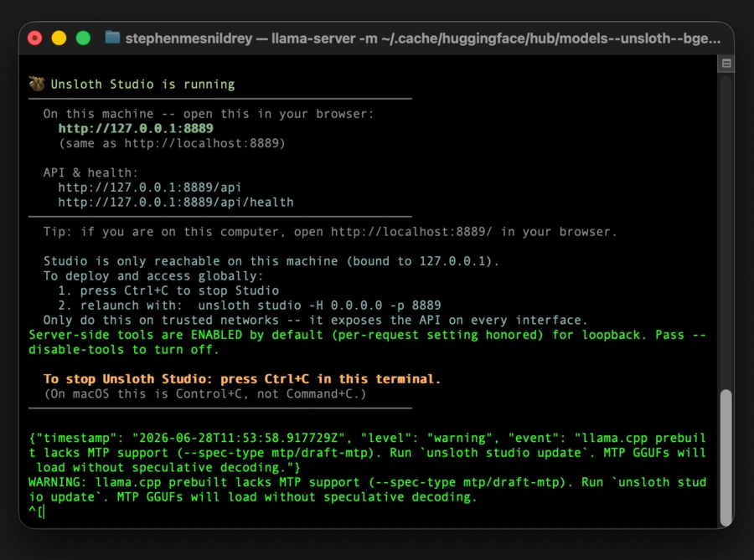Image resolution: width=754 pixels, height=560 pixels.
Task: Click the http://localhost:8889/ link in the Tip line
Action: (411, 232)
